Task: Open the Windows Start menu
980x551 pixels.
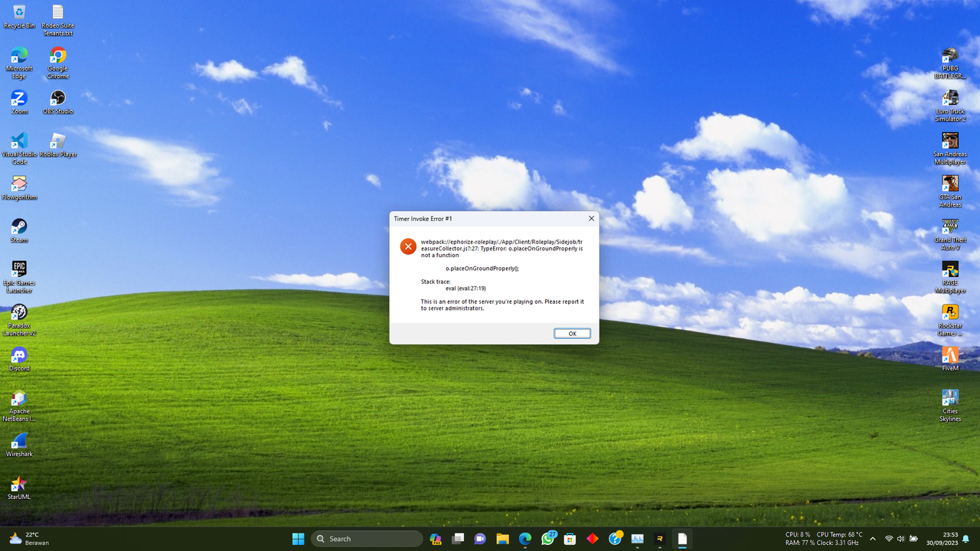Action: 298,539
